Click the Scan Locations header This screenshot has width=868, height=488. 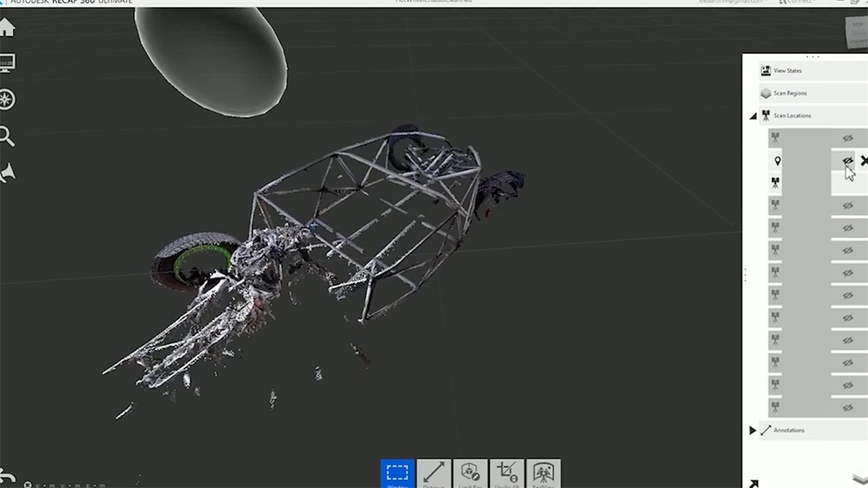pos(813,115)
